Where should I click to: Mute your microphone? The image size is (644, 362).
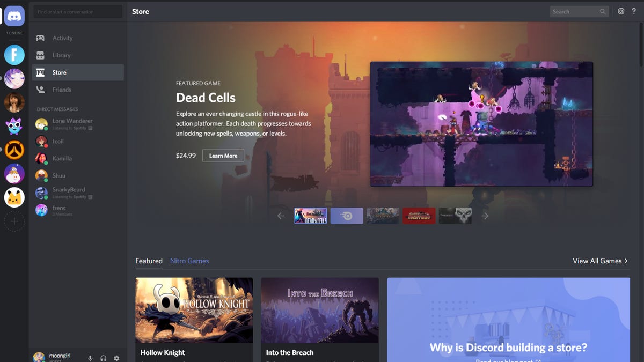89,357
